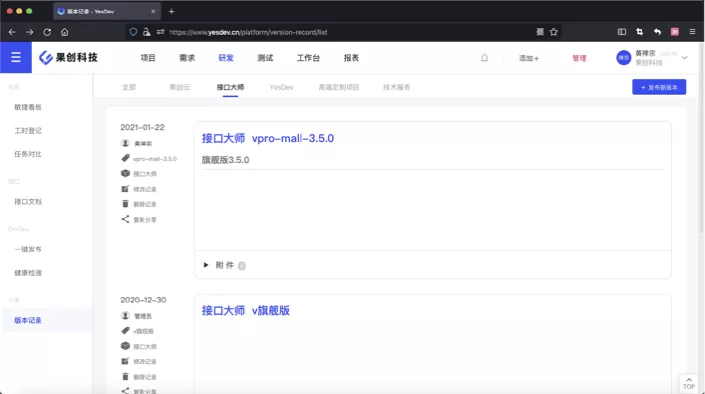The width and height of the screenshot is (705, 394).
Task: Switch to the YesDev tab
Action: pos(281,87)
